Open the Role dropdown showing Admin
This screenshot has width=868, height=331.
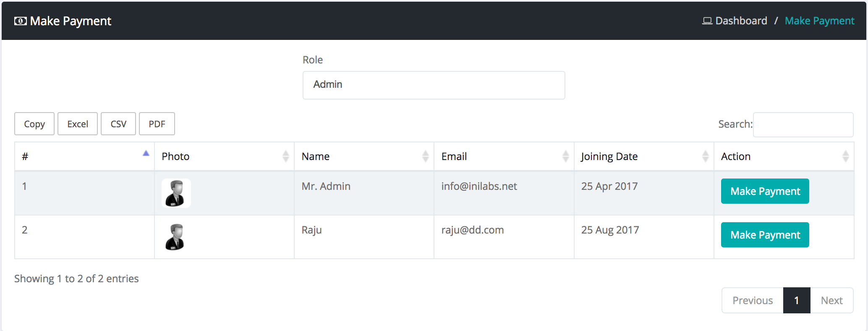pyautogui.click(x=434, y=85)
